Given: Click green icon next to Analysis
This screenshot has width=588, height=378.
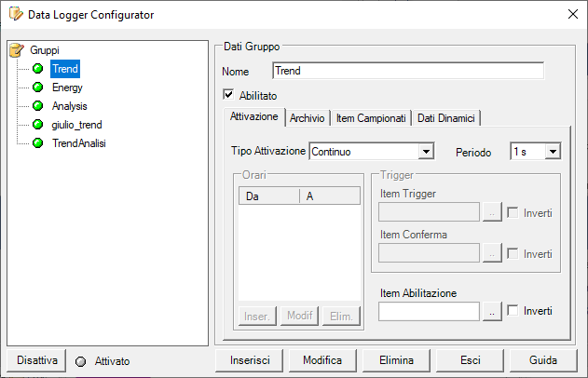Looking at the screenshot, I should [x=38, y=106].
